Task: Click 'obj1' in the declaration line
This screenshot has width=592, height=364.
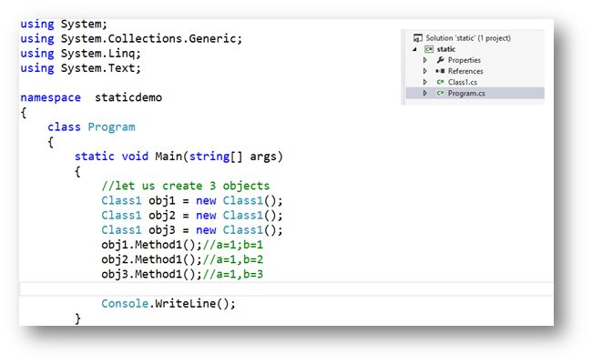Action: coord(161,201)
